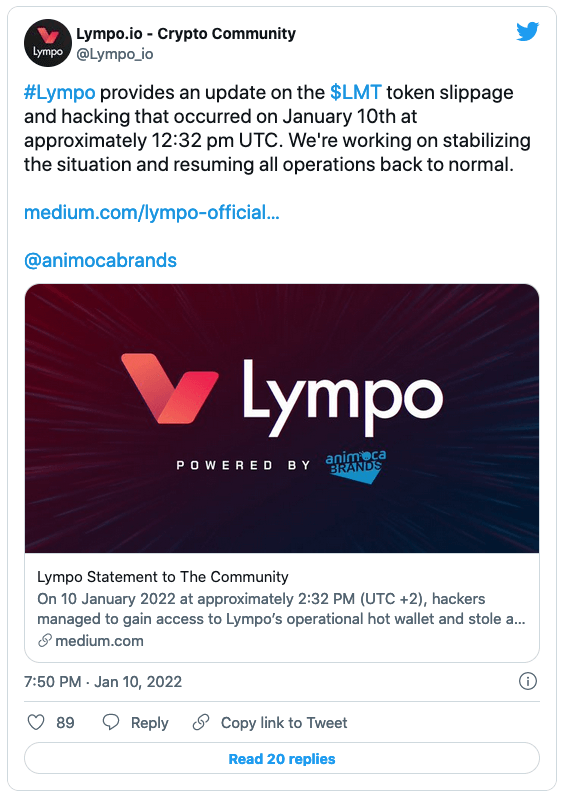This screenshot has width=563, height=796.
Task: Click Copy link to Tweet text
Action: pos(284,722)
